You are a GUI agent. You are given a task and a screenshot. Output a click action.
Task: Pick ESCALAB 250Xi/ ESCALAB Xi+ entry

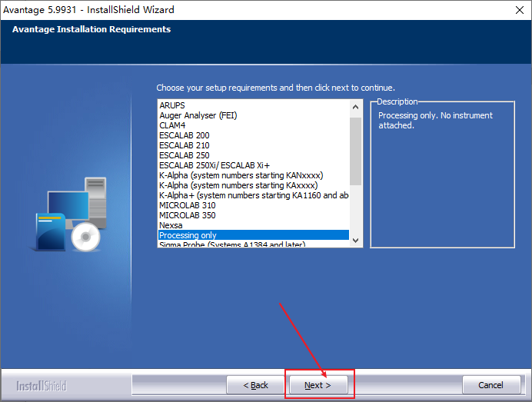[x=254, y=165]
